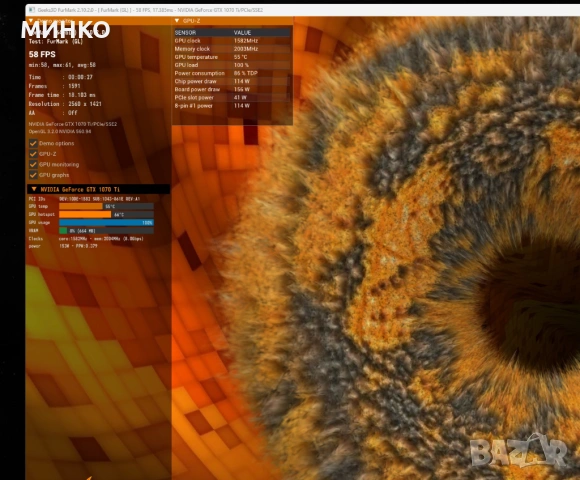This screenshot has width=580, height=480.
Task: Click the 58 FPS counter text
Action: (42, 54)
